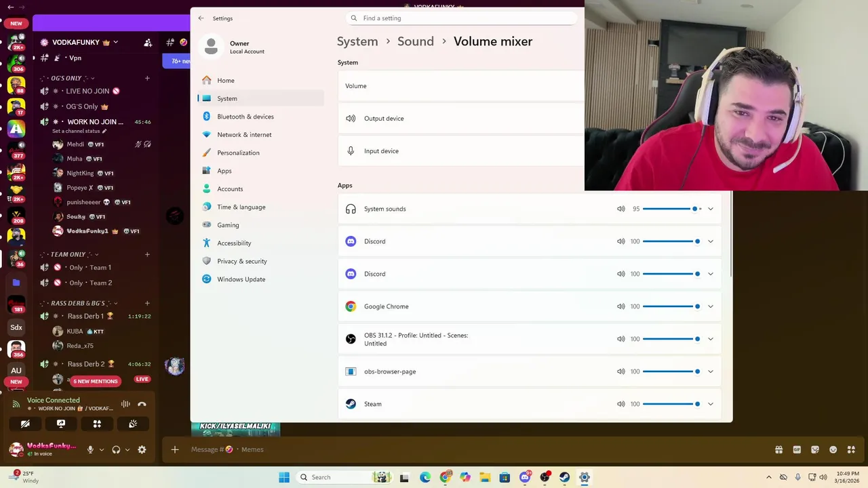Screen dimensions: 868x488
Task: Click the Discord message input field
Action: [x=475, y=449]
